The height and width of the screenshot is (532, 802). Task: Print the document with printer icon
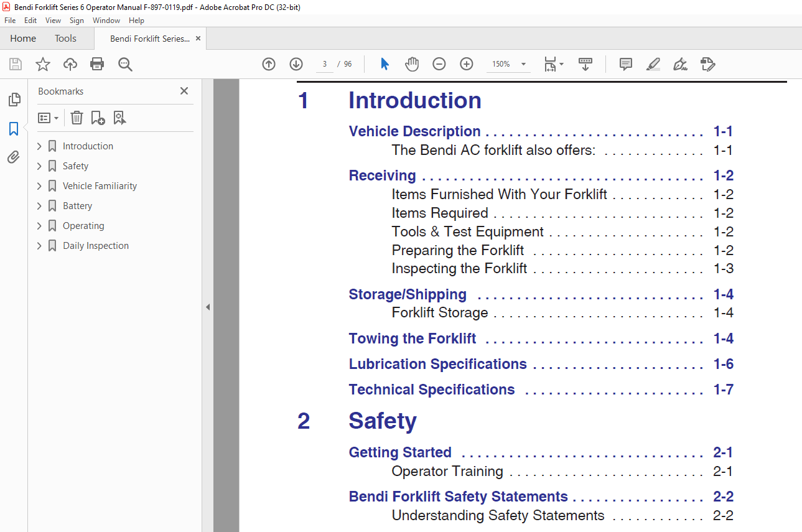click(97, 64)
